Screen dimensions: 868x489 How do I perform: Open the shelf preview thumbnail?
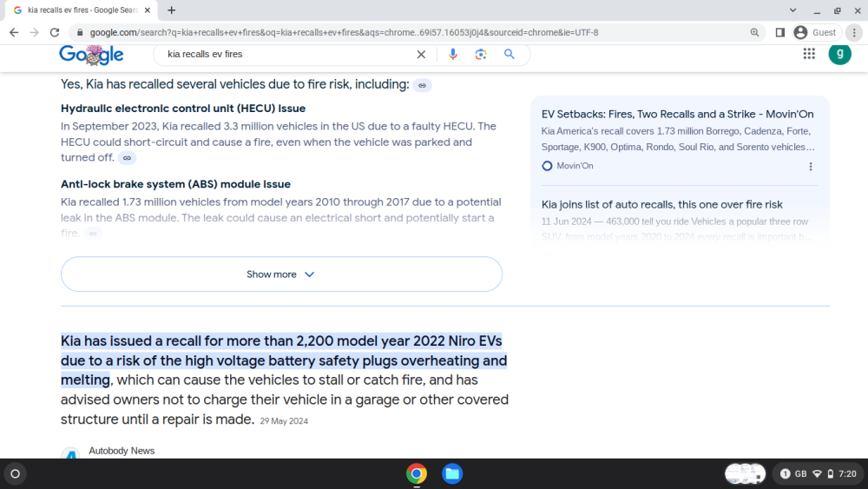745,474
